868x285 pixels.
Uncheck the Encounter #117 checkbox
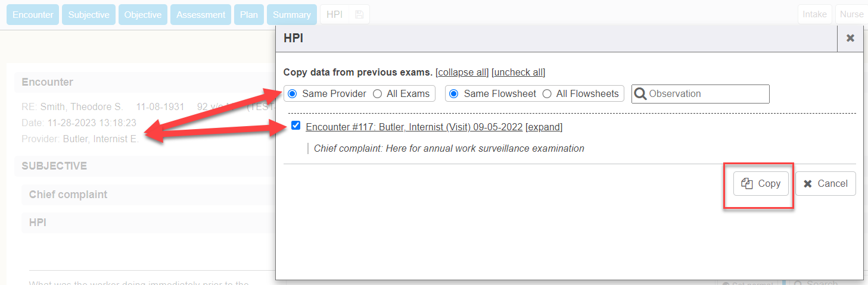[296, 126]
